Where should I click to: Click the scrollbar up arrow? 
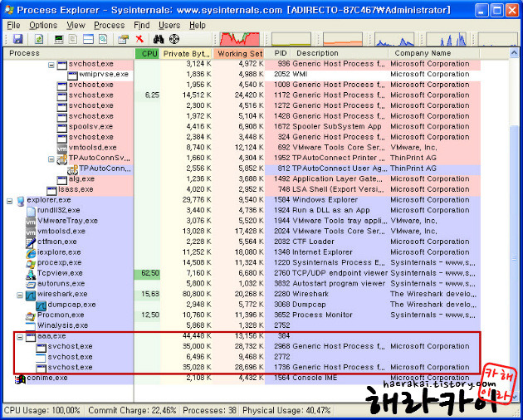[514, 53]
